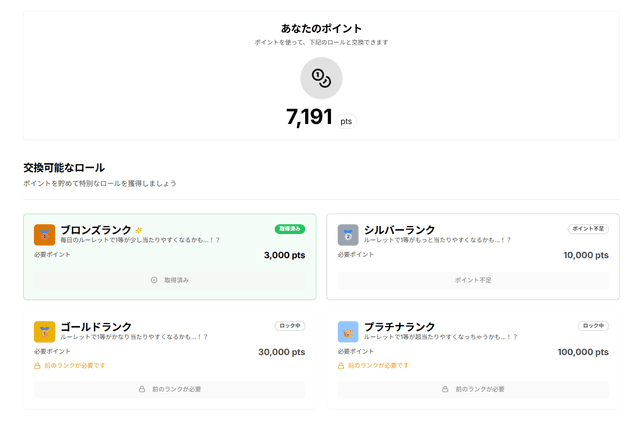Click the green 取得済み badge

[x=289, y=229]
